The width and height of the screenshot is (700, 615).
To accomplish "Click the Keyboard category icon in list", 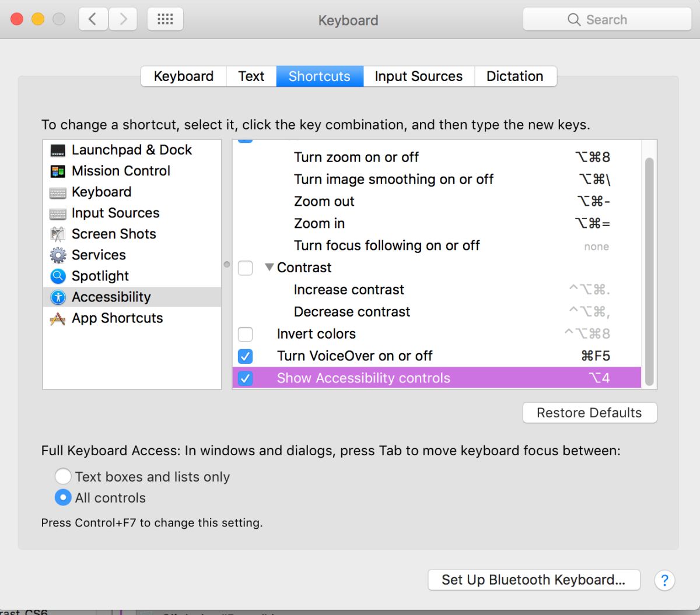I will click(58, 192).
